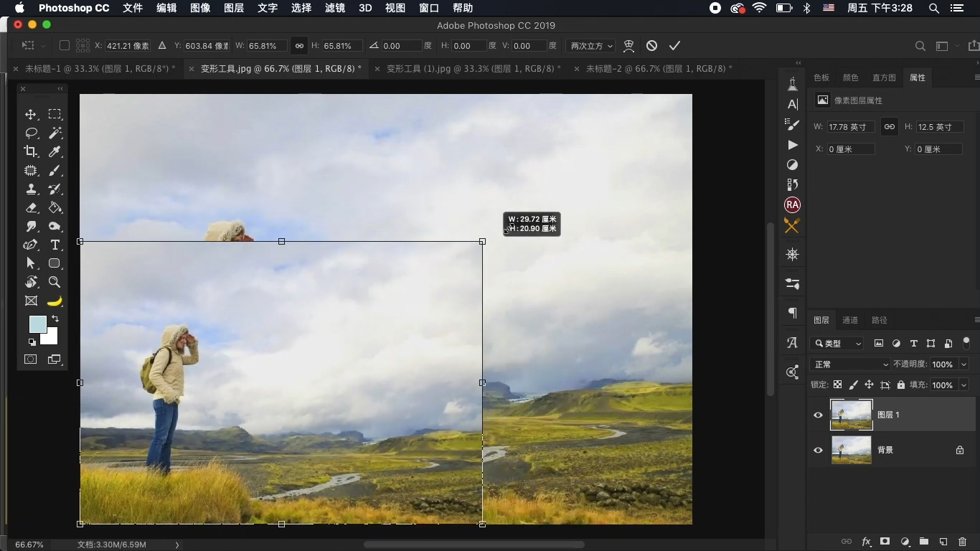Screen dimensions: 980x551
Task: Collapse the toolbox with double-arrow
Action: pos(60,89)
